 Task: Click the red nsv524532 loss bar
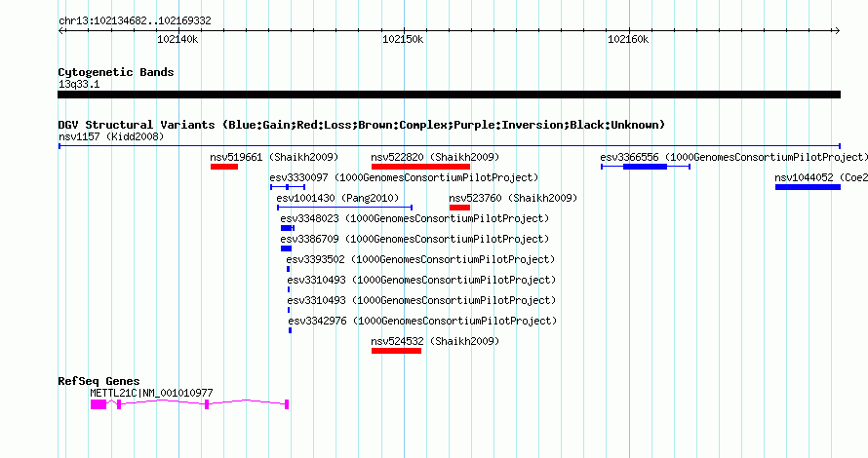[396, 351]
